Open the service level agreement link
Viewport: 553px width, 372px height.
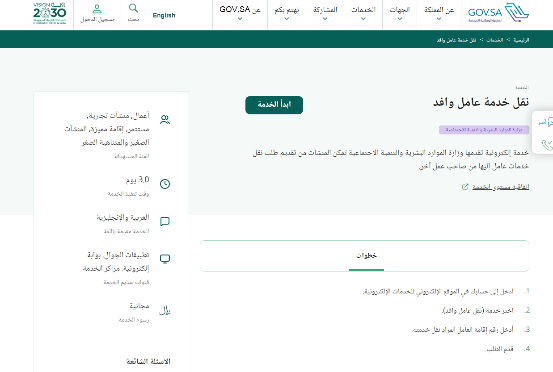point(500,187)
